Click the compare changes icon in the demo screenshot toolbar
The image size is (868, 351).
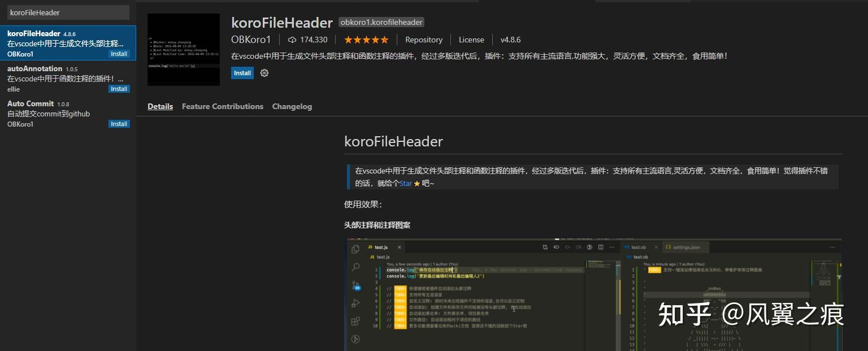click(545, 247)
